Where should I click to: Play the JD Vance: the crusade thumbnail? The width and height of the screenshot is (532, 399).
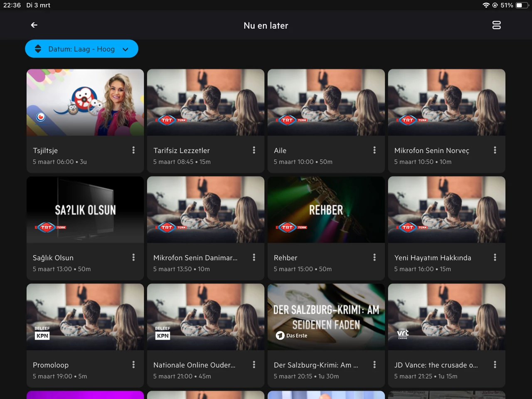pyautogui.click(x=447, y=317)
